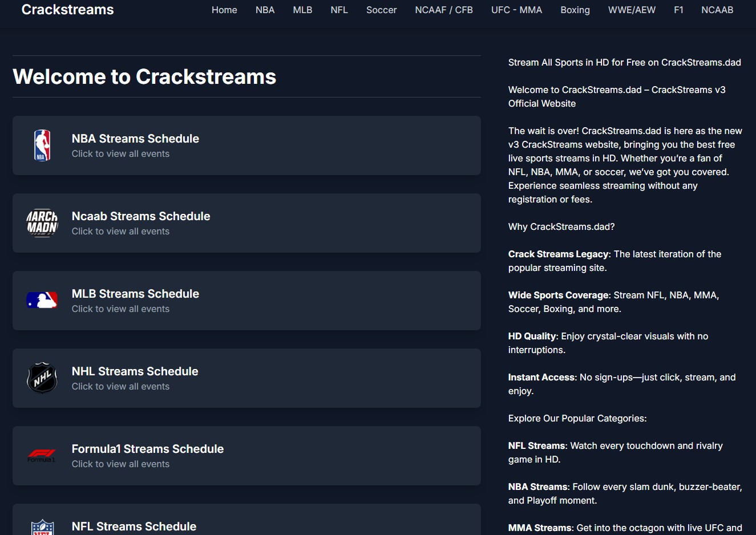
Task: Click the 'Wide Sports Coverage' bold text
Action: (559, 295)
